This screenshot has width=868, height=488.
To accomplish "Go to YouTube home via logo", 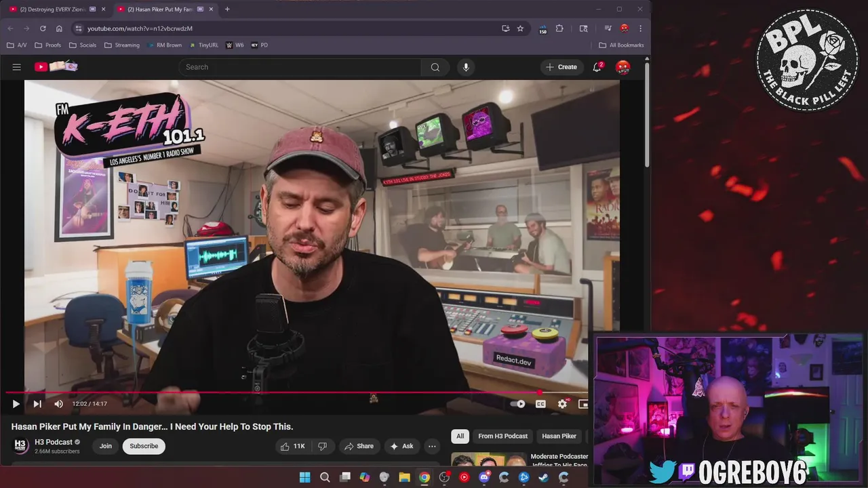I will (56, 66).
